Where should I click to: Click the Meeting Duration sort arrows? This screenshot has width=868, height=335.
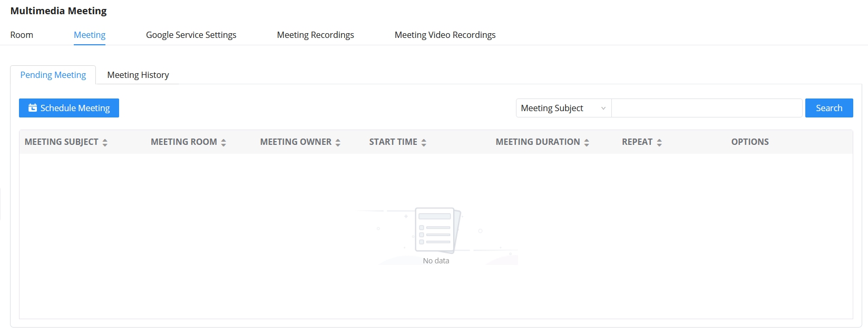click(587, 142)
